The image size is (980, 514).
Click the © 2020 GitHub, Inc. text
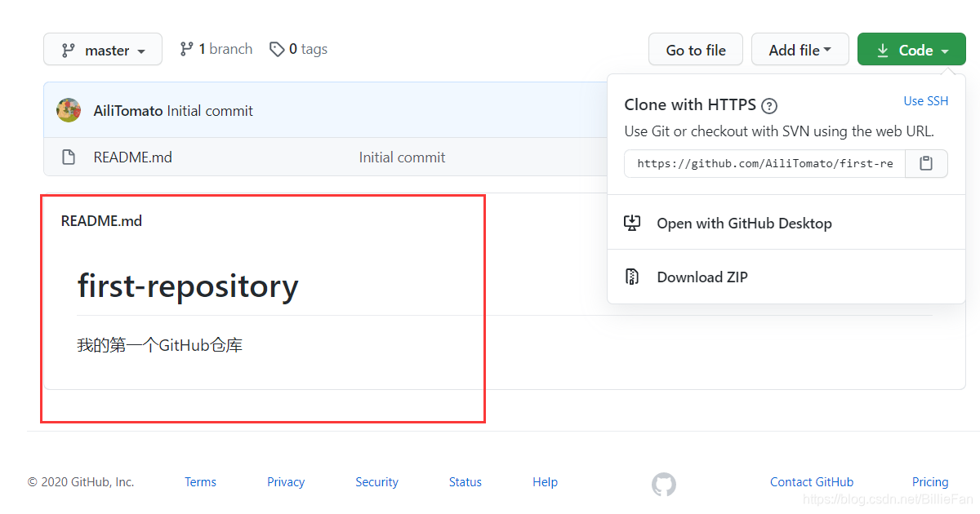(x=81, y=482)
